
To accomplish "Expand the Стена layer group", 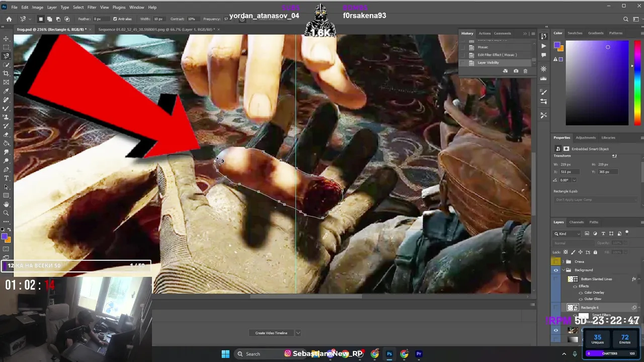I will [563, 261].
